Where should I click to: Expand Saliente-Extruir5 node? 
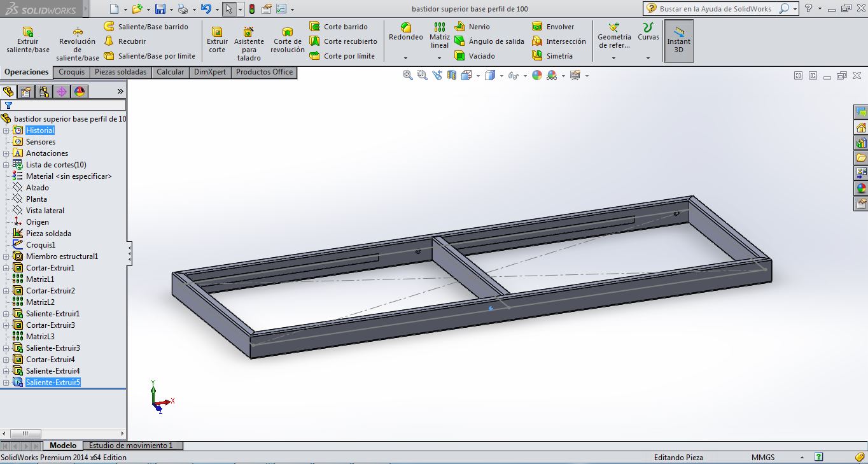[x=6, y=383]
